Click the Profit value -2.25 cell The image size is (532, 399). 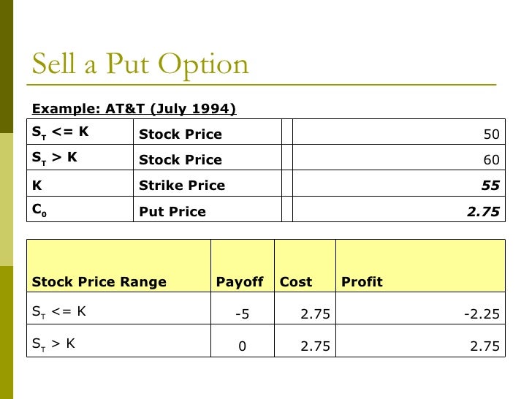click(x=482, y=314)
